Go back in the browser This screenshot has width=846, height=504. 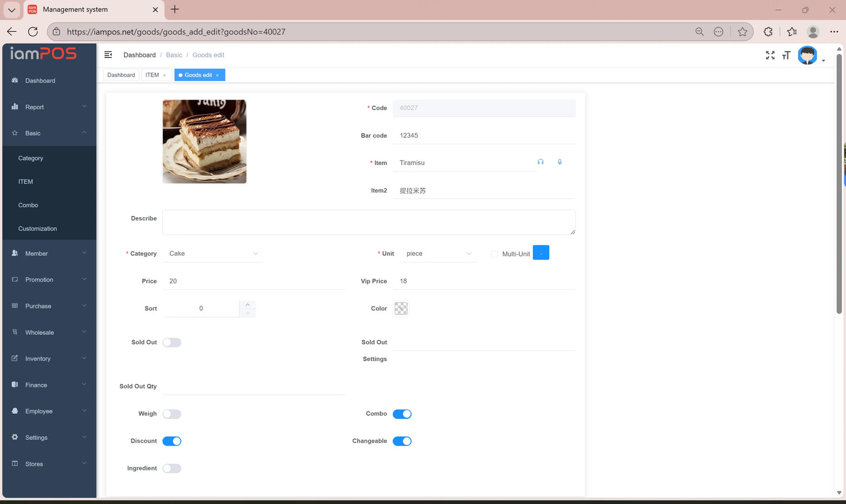point(12,32)
